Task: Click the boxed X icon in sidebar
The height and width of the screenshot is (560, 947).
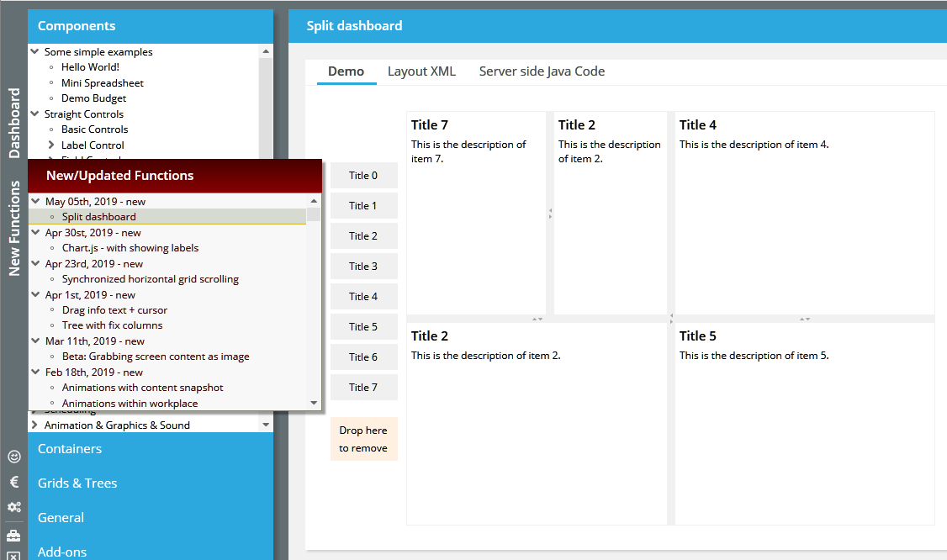Action: (13, 556)
